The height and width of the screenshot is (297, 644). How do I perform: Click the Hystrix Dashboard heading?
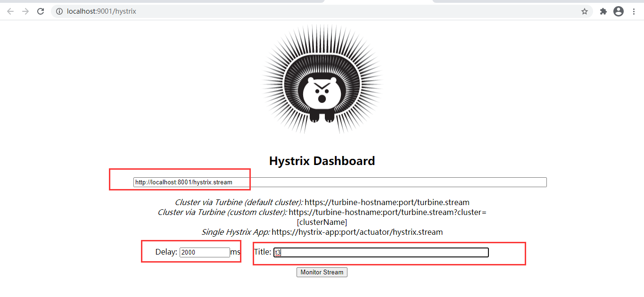coord(322,161)
